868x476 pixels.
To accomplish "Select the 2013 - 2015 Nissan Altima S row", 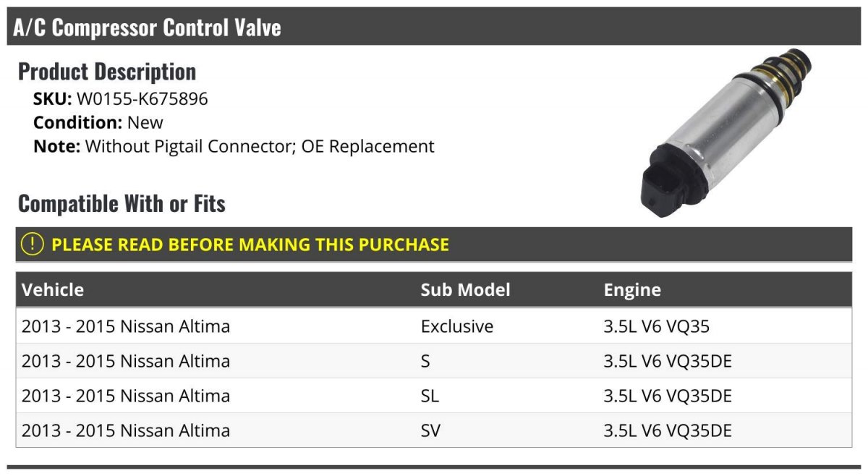I will [x=434, y=361].
